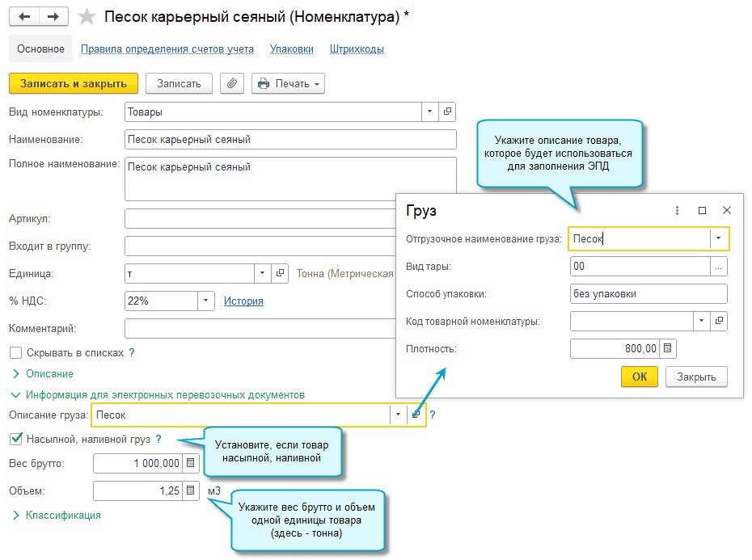
Task: Open calculator for Вес брутто field
Action: (x=190, y=463)
